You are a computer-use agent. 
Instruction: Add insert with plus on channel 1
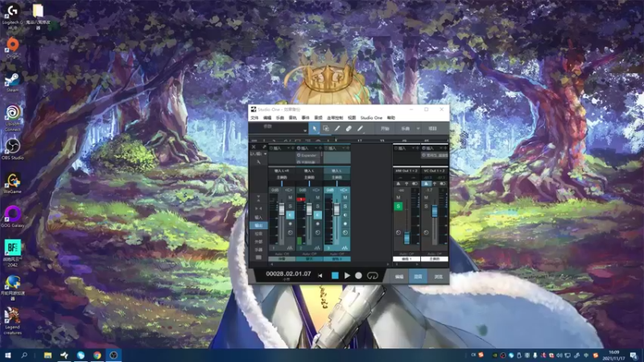[293, 148]
